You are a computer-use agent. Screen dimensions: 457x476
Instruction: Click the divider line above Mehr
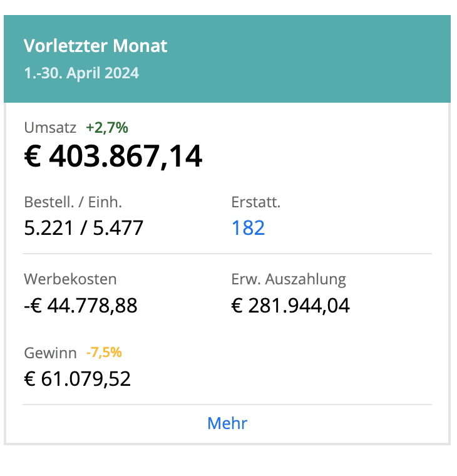[x=227, y=405]
